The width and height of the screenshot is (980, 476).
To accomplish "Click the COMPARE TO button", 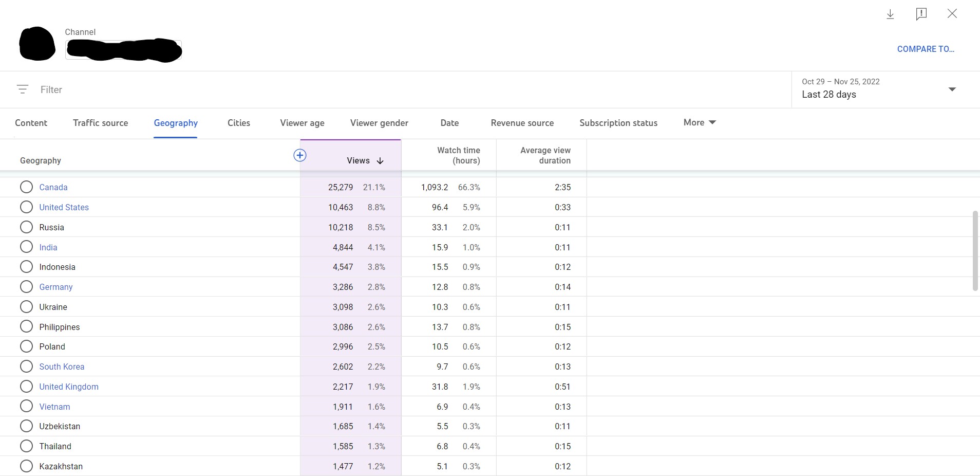I will [x=926, y=49].
